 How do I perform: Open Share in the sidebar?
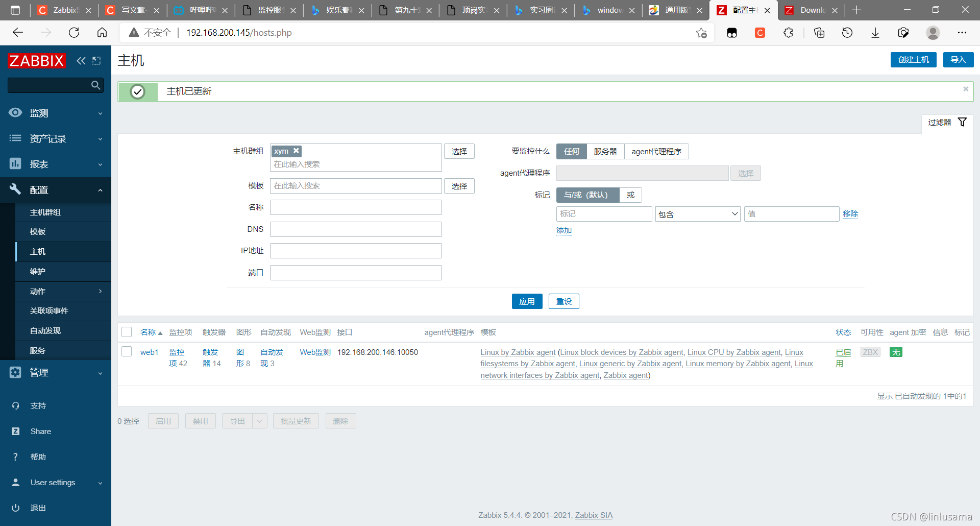[41, 432]
